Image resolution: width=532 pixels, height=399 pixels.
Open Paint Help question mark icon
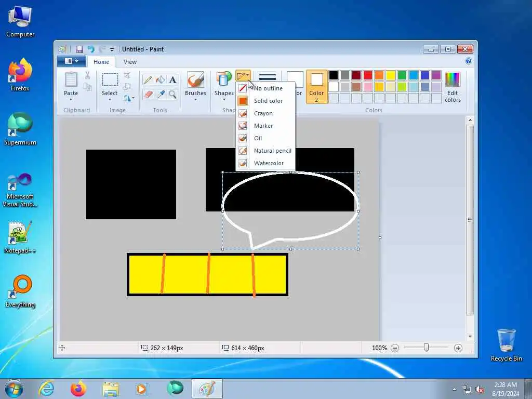click(x=469, y=61)
